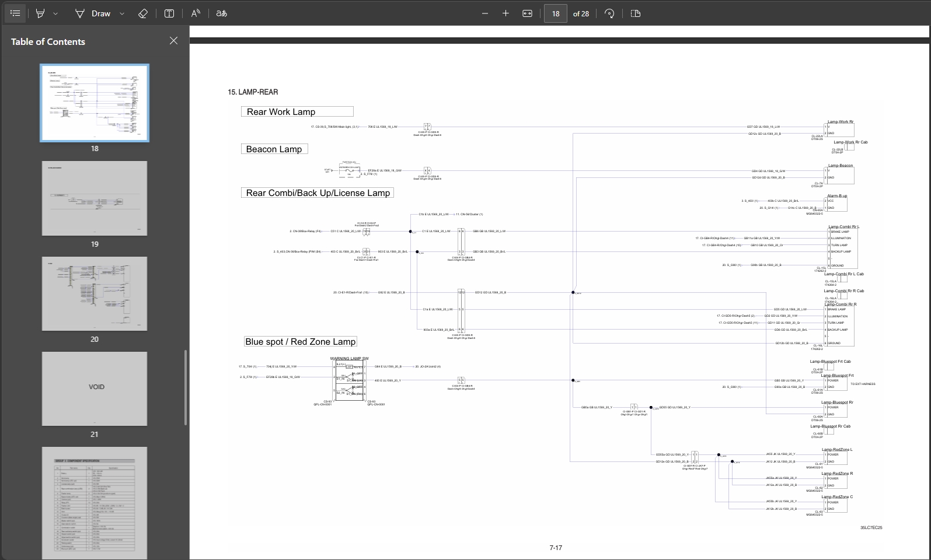The height and width of the screenshot is (560, 931).
Task: Select the Eraser tool
Action: (x=143, y=13)
